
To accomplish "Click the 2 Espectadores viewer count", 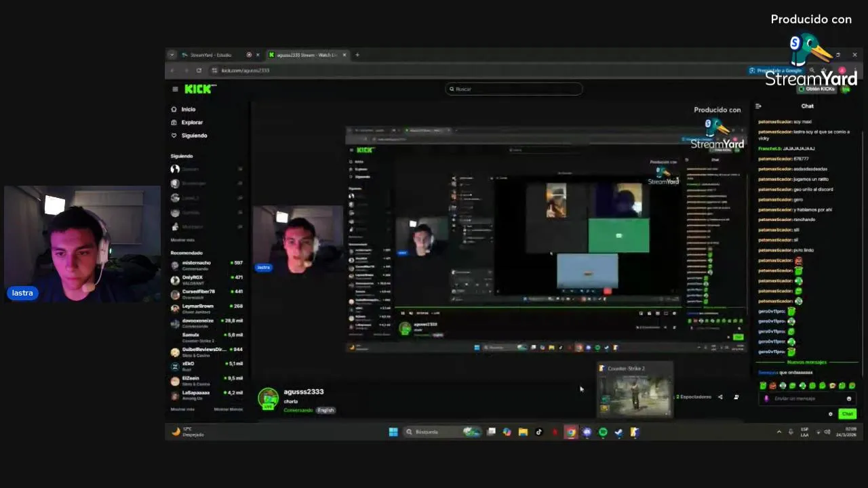I will [x=694, y=397].
